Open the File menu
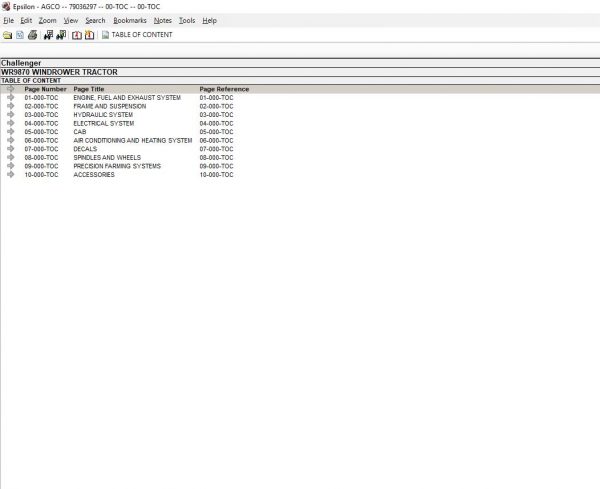Viewport: 600px width, 489px height. tap(8, 21)
